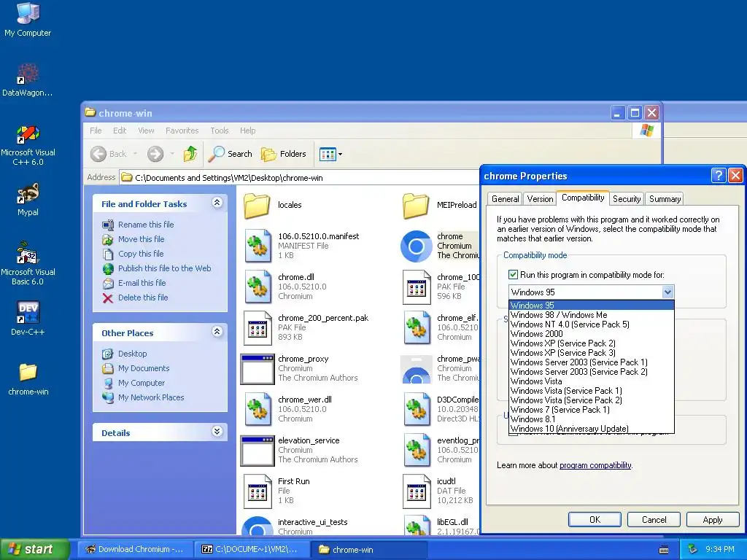
Task: Select D3DCompiler dll file icon
Action: click(417, 410)
